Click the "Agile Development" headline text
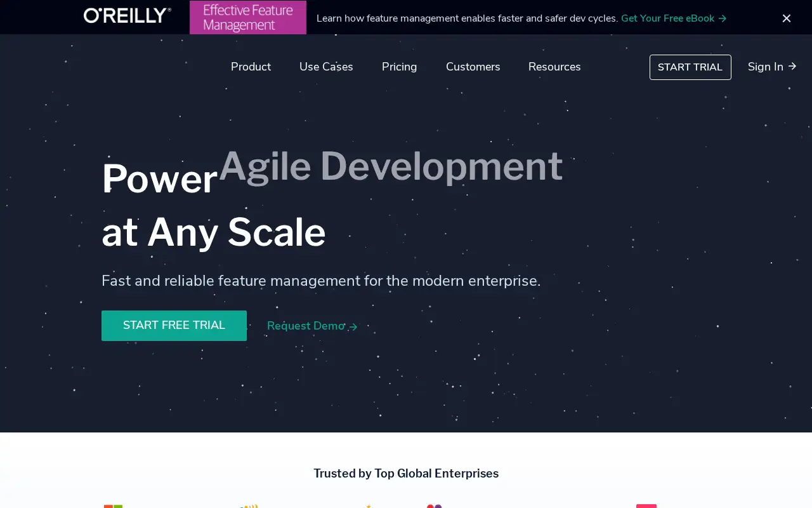 pyautogui.click(x=391, y=166)
